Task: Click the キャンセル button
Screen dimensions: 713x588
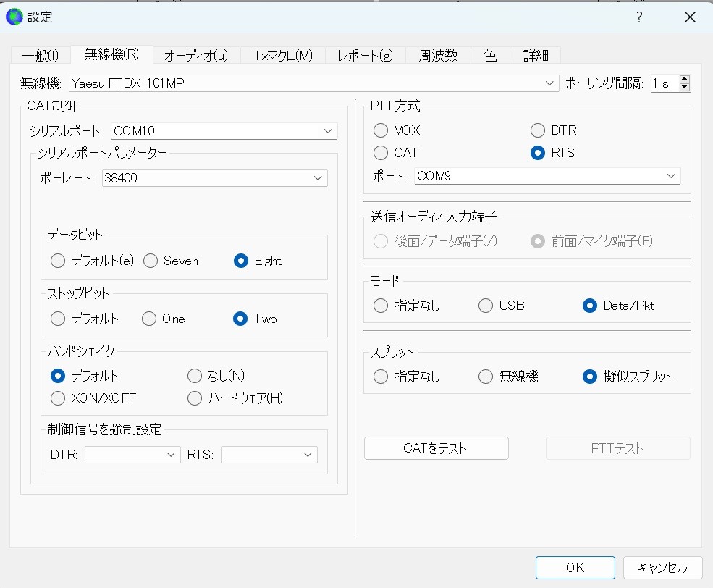Action: coord(662,568)
